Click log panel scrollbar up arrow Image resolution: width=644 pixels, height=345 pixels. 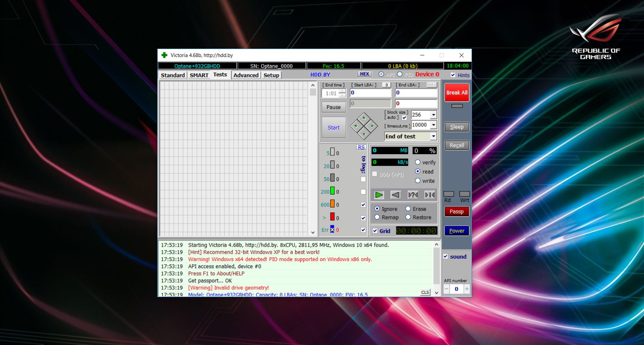click(x=436, y=245)
